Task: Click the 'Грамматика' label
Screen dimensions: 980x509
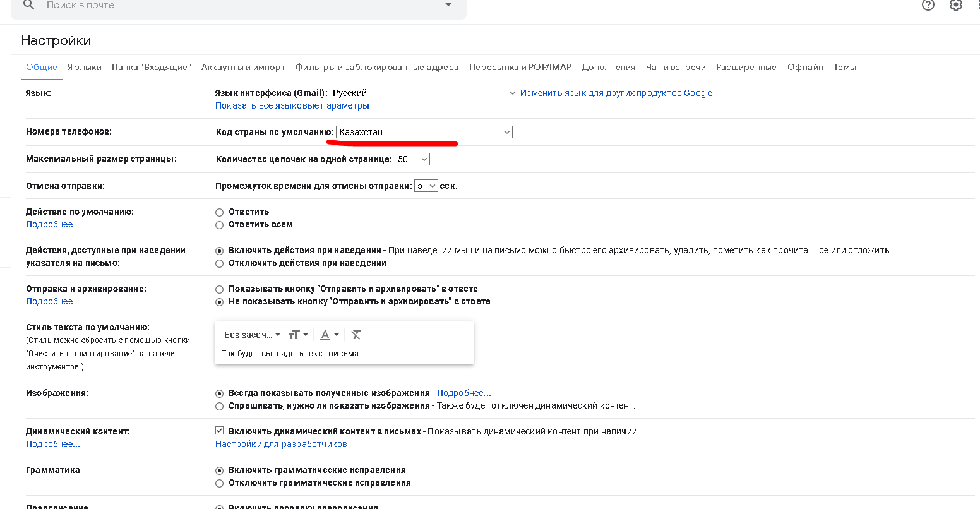Action: (x=53, y=470)
